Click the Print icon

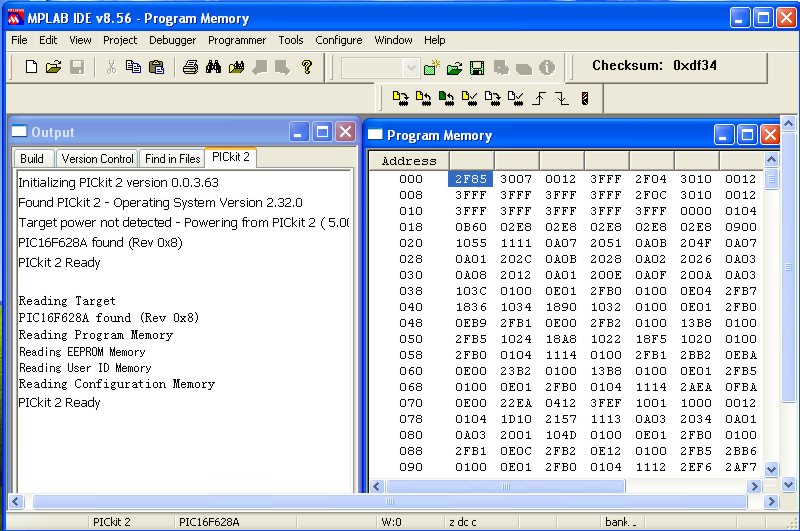pyautogui.click(x=190, y=67)
